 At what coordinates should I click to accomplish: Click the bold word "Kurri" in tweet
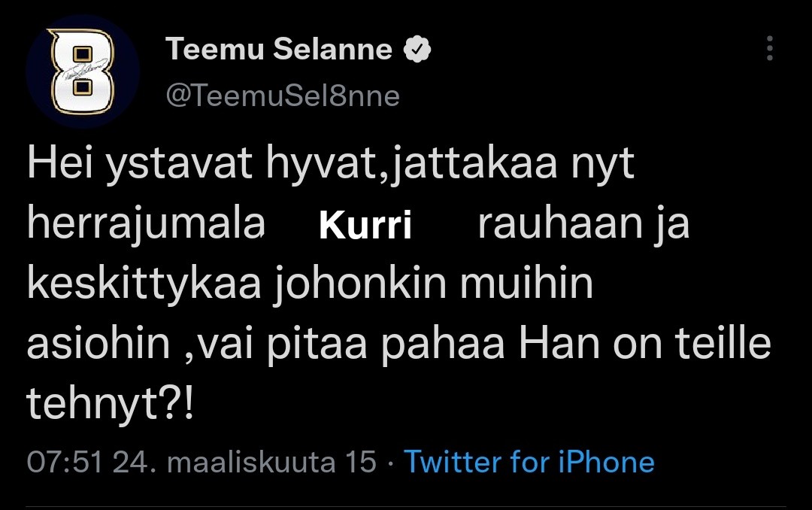366,226
